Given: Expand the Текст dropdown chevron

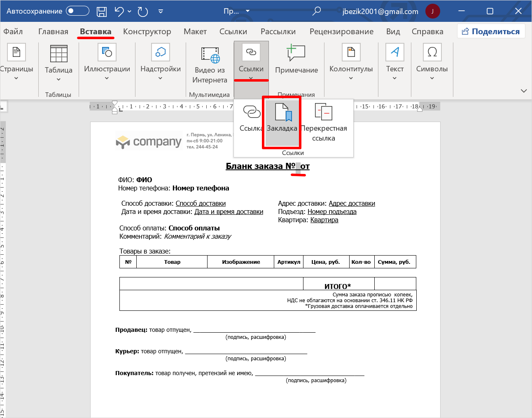Looking at the screenshot, I should [394, 78].
